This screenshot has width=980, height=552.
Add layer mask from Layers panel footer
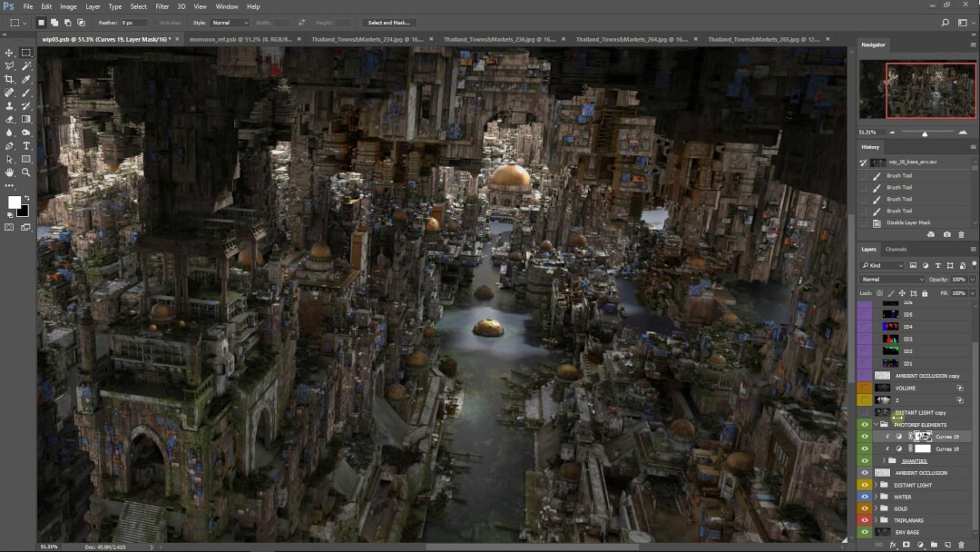(x=906, y=545)
